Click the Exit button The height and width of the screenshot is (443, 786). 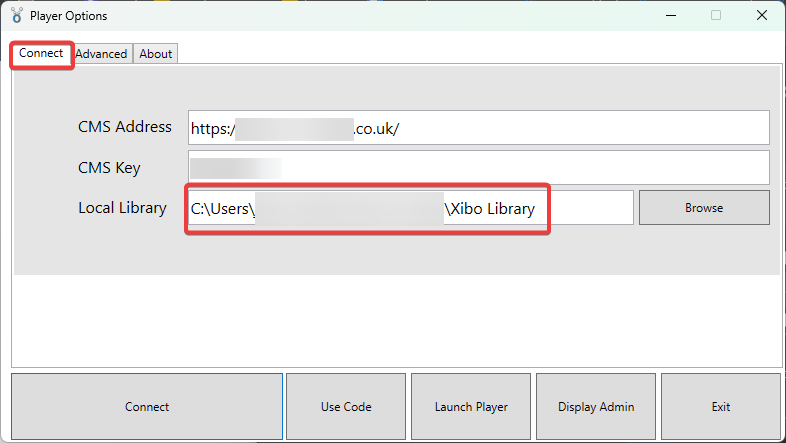click(720, 407)
